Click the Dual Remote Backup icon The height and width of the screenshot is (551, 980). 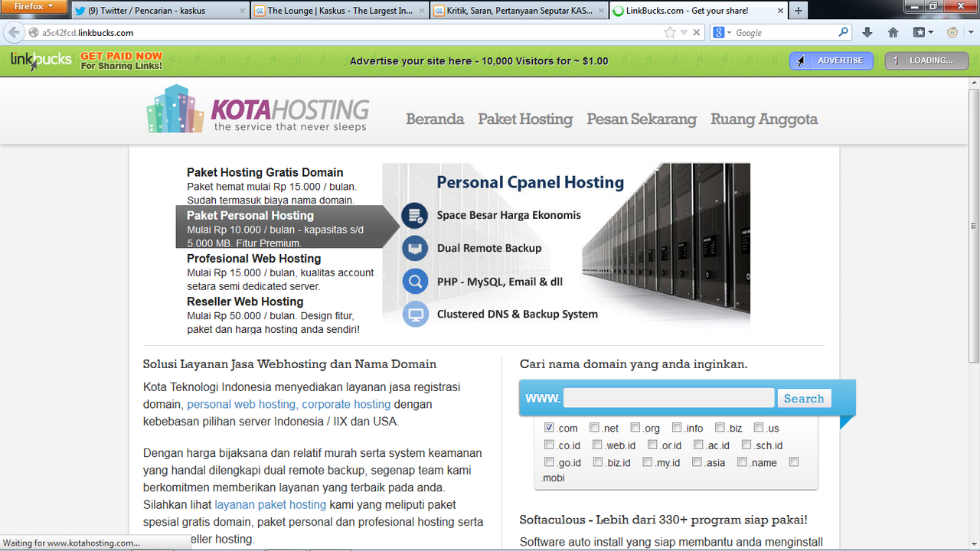pos(415,248)
